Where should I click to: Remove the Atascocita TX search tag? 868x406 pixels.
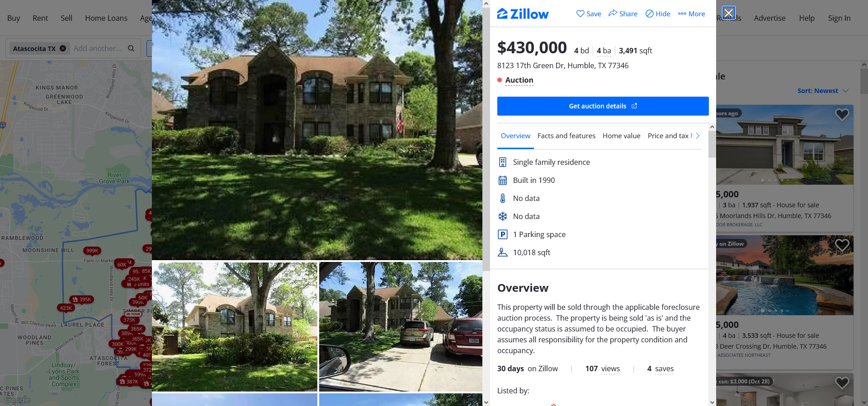click(63, 48)
